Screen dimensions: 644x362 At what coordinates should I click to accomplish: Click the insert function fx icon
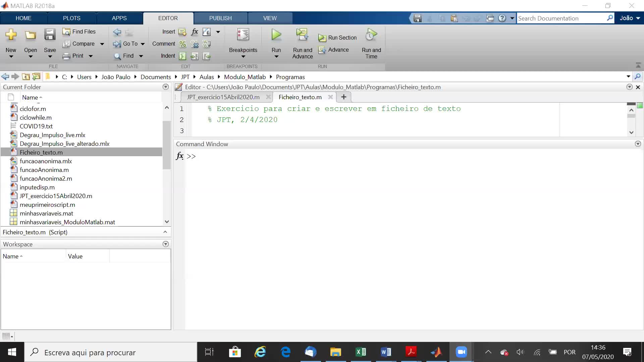click(x=195, y=32)
